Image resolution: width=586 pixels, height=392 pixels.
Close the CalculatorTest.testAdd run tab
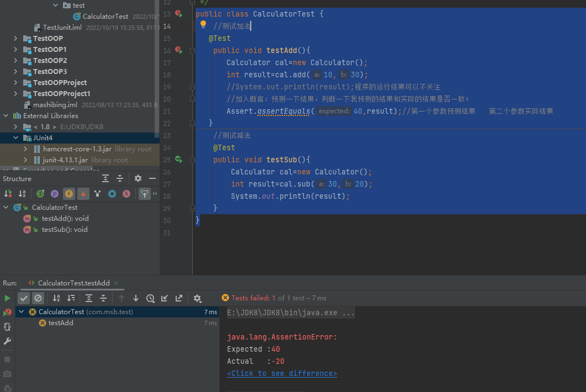pos(116,283)
